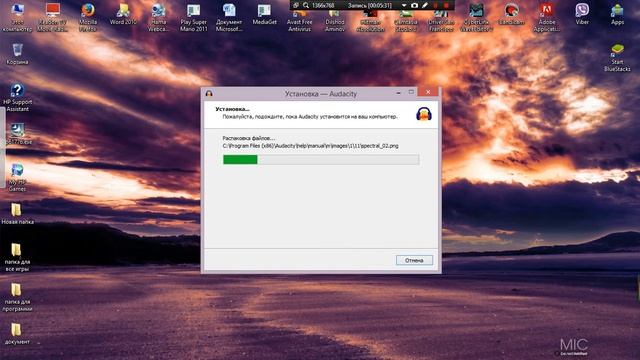
Task: Stop recording with the red square button
Action: [447, 5]
